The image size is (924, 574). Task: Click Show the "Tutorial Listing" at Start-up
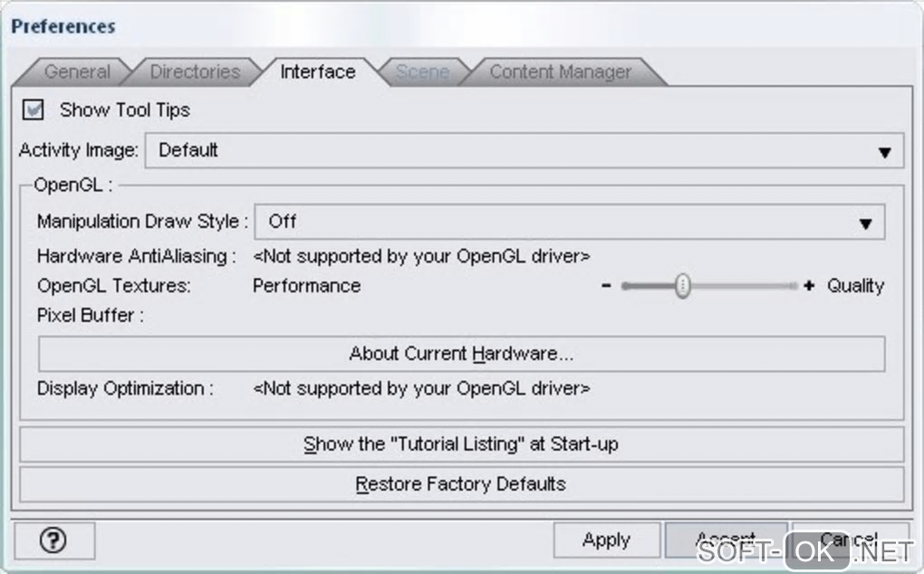point(461,445)
